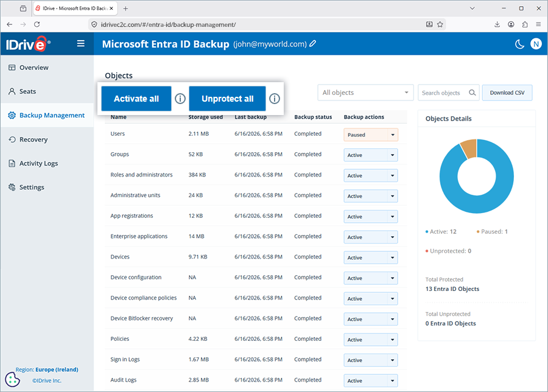Open Enterprise applications action dropdown
The width and height of the screenshot is (548, 392).
(371, 237)
